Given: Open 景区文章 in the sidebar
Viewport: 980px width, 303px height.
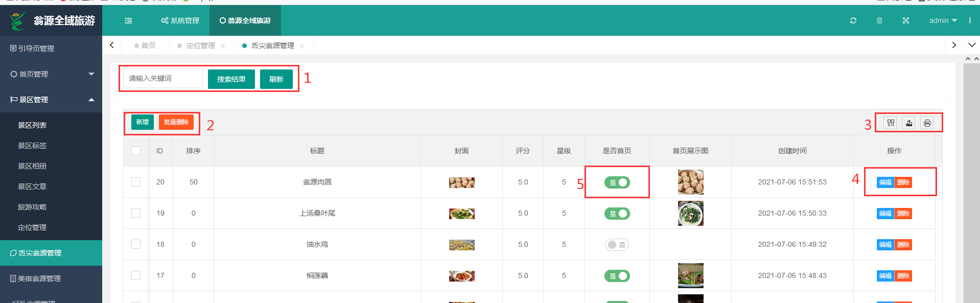Looking at the screenshot, I should pyautogui.click(x=51, y=187).
